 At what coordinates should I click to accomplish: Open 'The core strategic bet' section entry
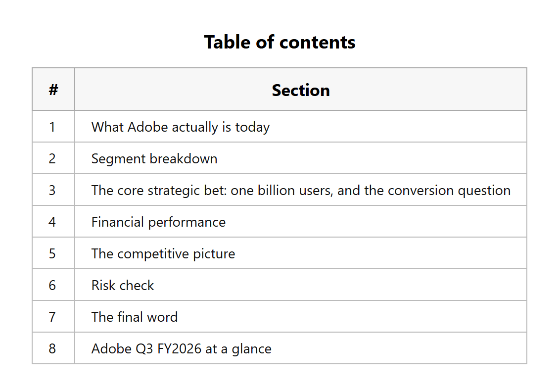301,191
